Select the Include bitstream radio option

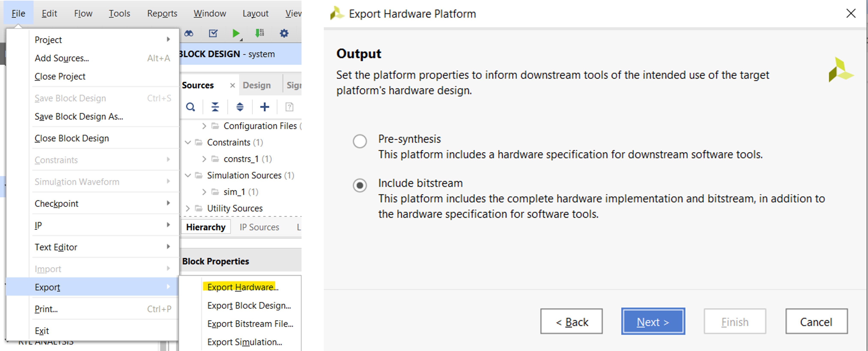[x=360, y=185]
